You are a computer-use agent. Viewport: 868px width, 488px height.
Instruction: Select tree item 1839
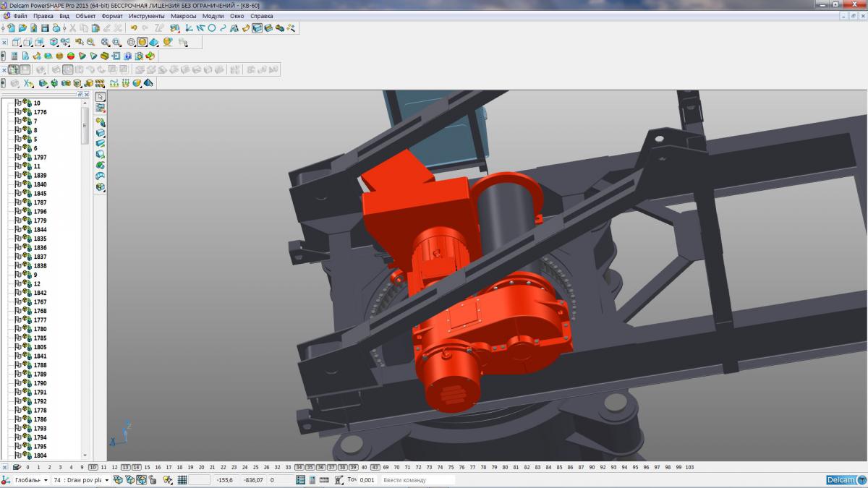(40, 175)
